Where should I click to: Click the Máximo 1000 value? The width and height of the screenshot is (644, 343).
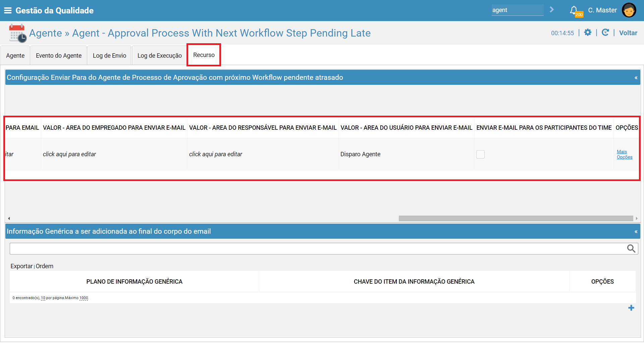point(84,298)
